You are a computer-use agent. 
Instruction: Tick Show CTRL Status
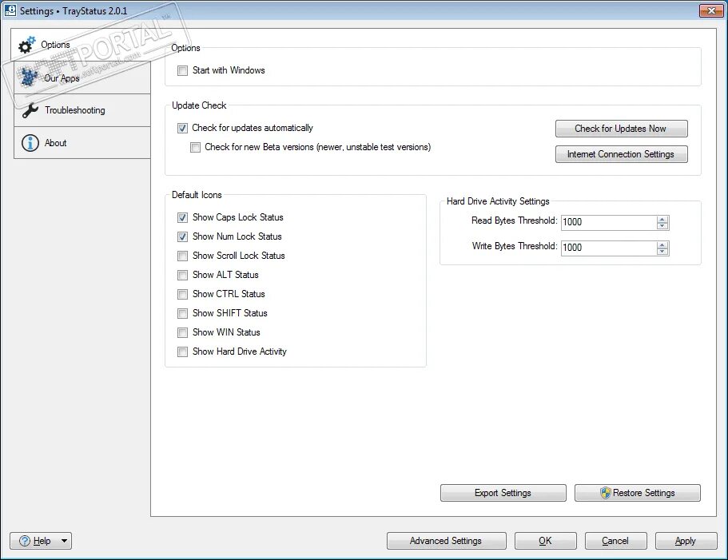(x=182, y=294)
